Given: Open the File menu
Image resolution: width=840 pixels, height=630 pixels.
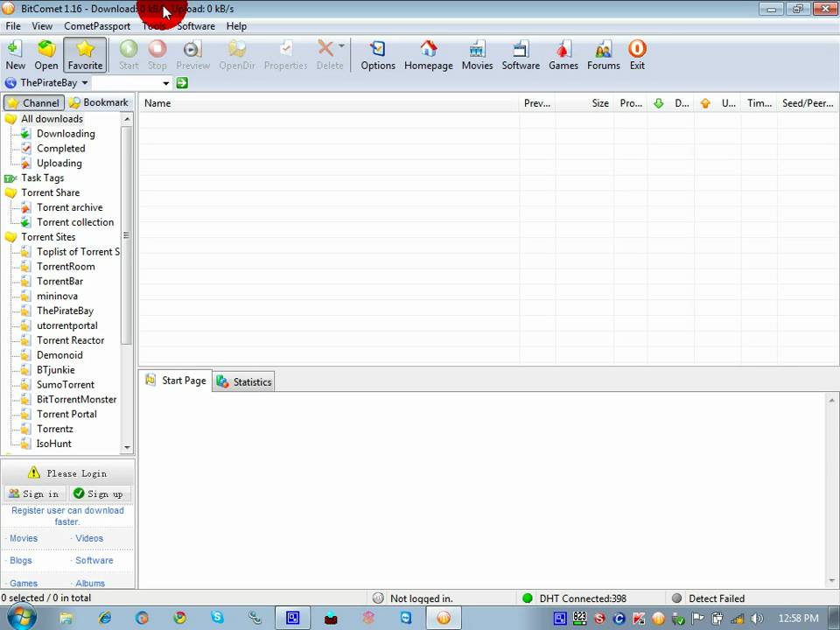Looking at the screenshot, I should pos(13,26).
